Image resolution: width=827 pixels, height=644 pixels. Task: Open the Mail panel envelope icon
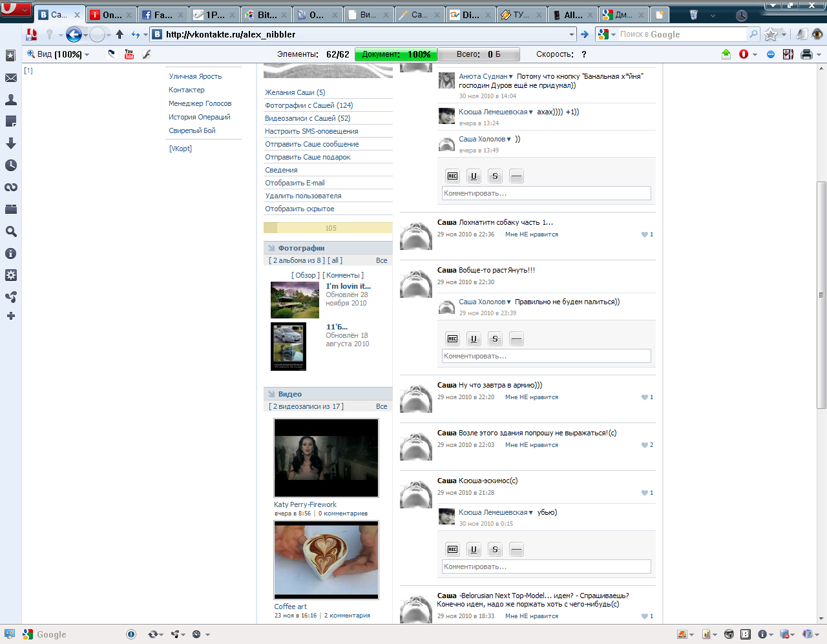coord(11,78)
